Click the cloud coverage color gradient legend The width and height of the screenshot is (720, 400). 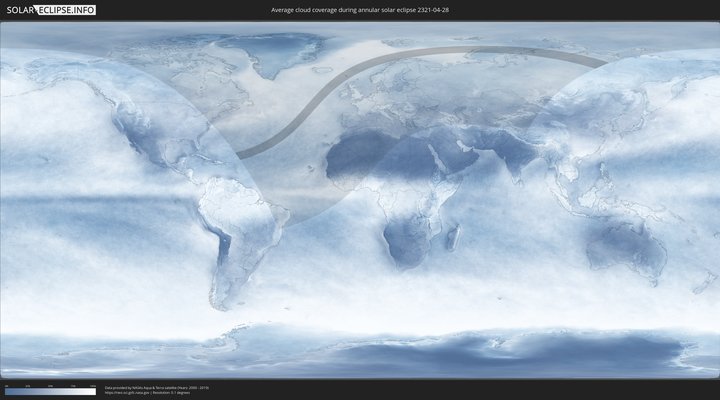tap(50, 391)
